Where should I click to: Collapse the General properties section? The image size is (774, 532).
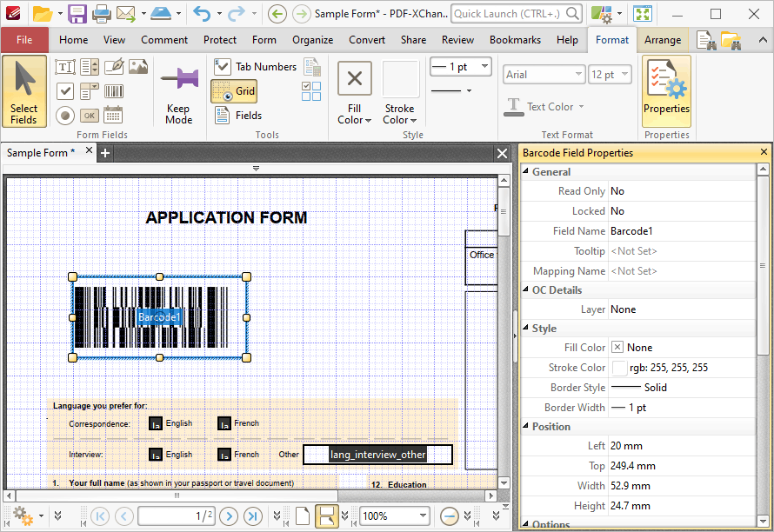pyautogui.click(x=525, y=171)
